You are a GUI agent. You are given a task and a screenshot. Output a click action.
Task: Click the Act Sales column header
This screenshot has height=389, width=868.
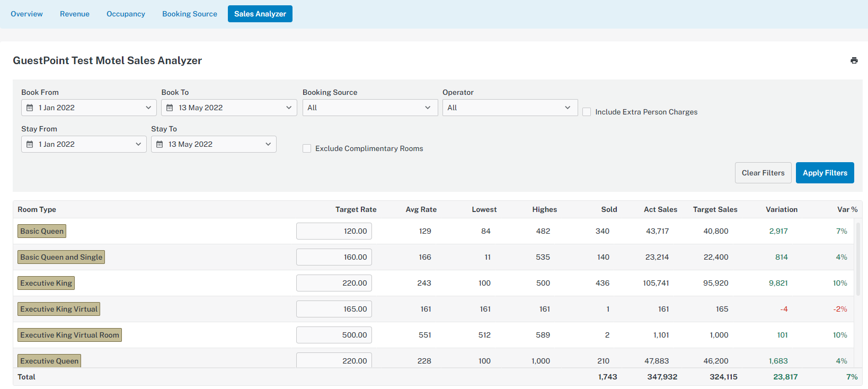[660, 209]
